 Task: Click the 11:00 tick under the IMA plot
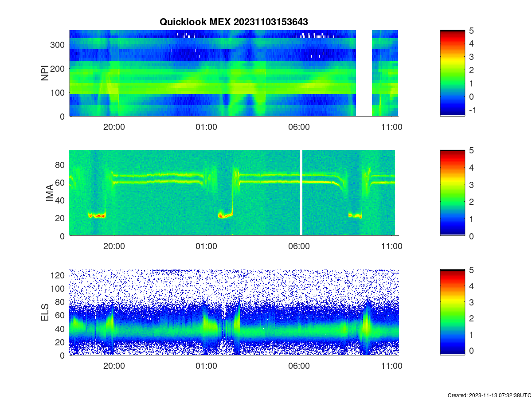(391, 246)
